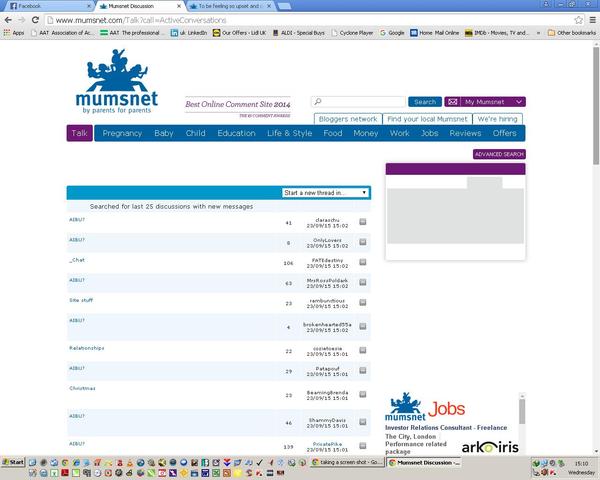Click the arkiris logo in the jobs ad
This screenshot has width=600, height=480.
[x=490, y=447]
